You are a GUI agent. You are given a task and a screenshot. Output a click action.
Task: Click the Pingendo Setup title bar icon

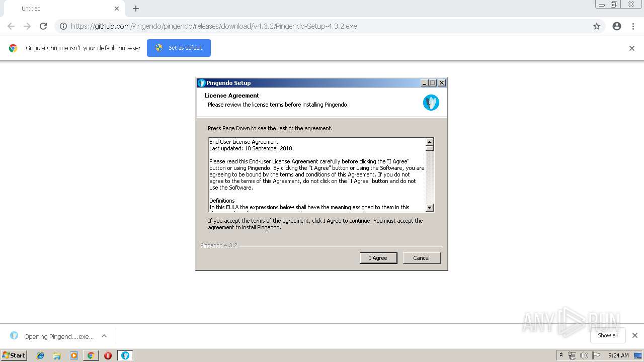[202, 83]
